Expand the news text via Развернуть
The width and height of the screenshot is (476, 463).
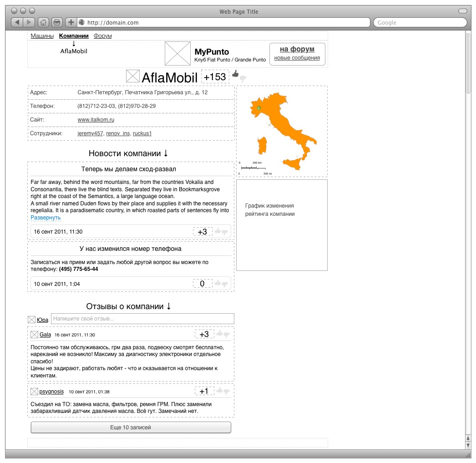pyautogui.click(x=46, y=218)
